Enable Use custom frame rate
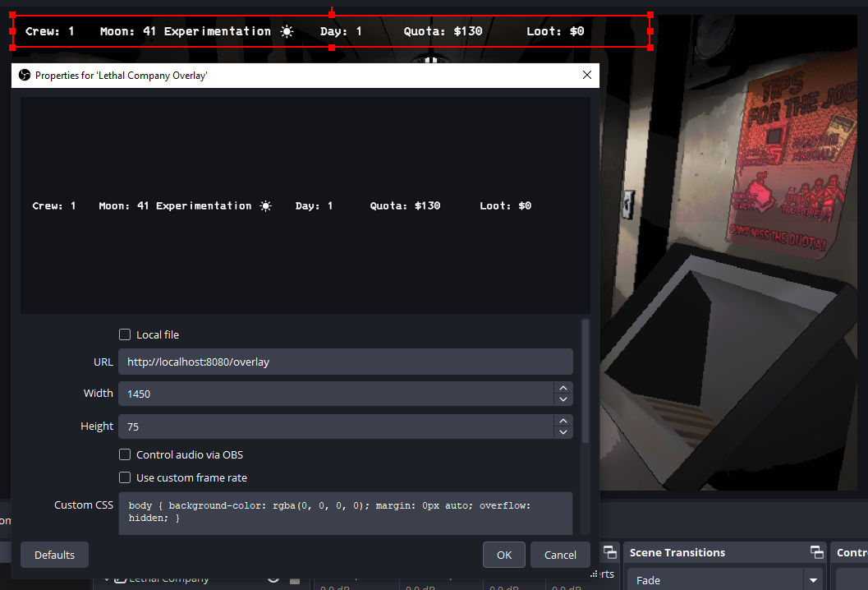 [125, 477]
